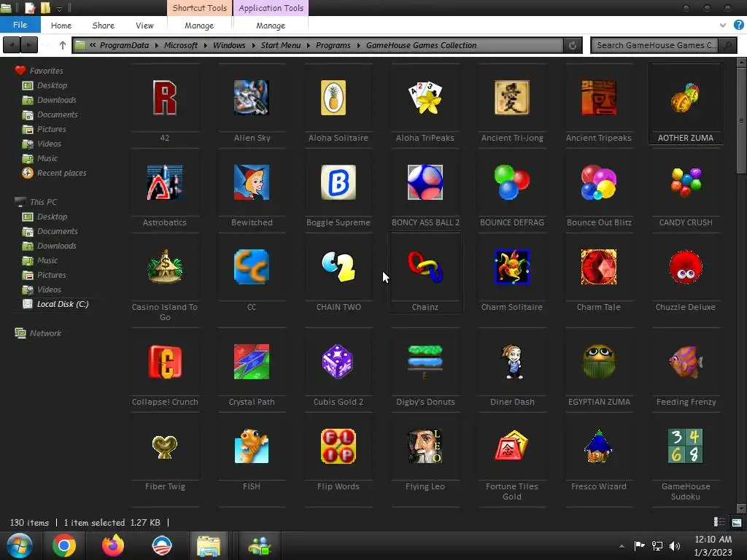Open the Help question mark button

(739, 25)
